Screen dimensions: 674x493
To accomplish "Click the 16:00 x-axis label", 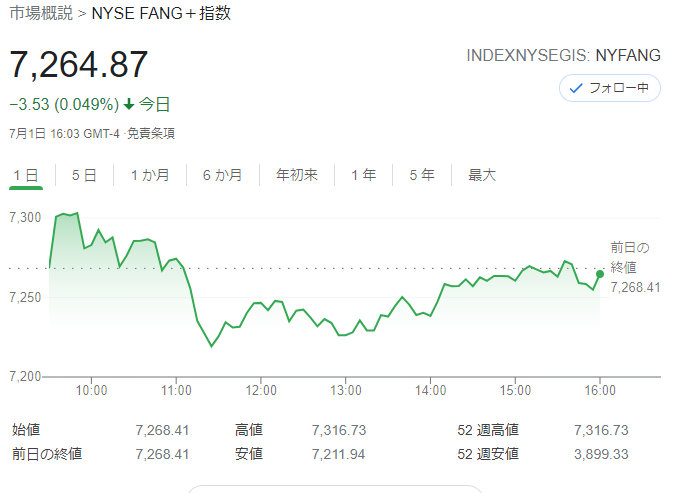I will pos(600,390).
